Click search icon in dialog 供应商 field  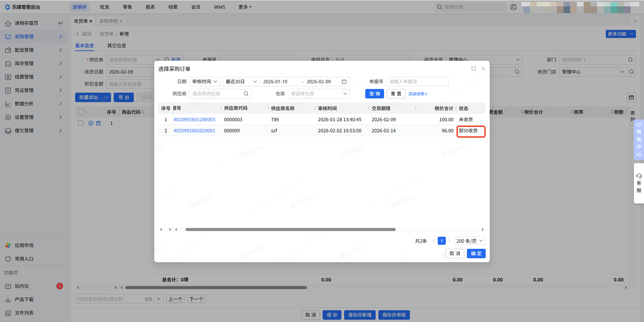point(246,94)
